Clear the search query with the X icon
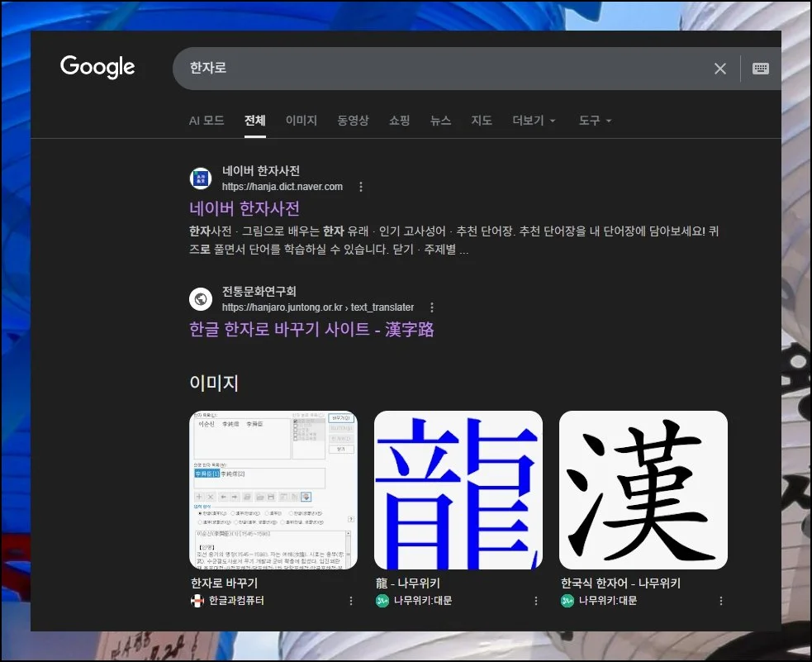This screenshot has height=662, width=812. pos(719,69)
